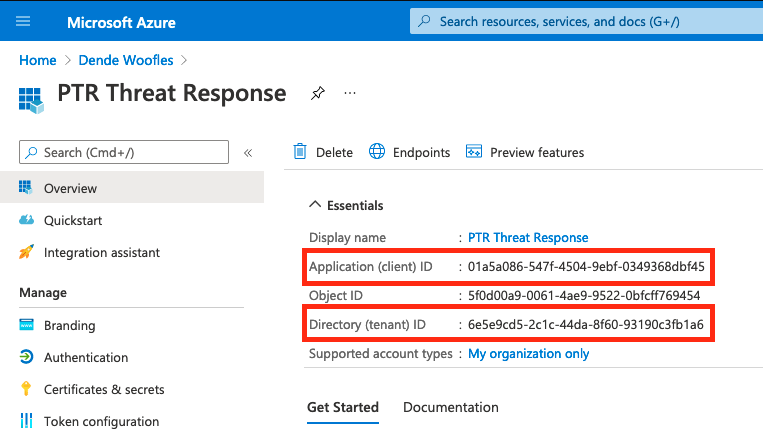Pin PTR Threat Response to dashboard
The height and width of the screenshot is (439, 763).
pyautogui.click(x=317, y=93)
